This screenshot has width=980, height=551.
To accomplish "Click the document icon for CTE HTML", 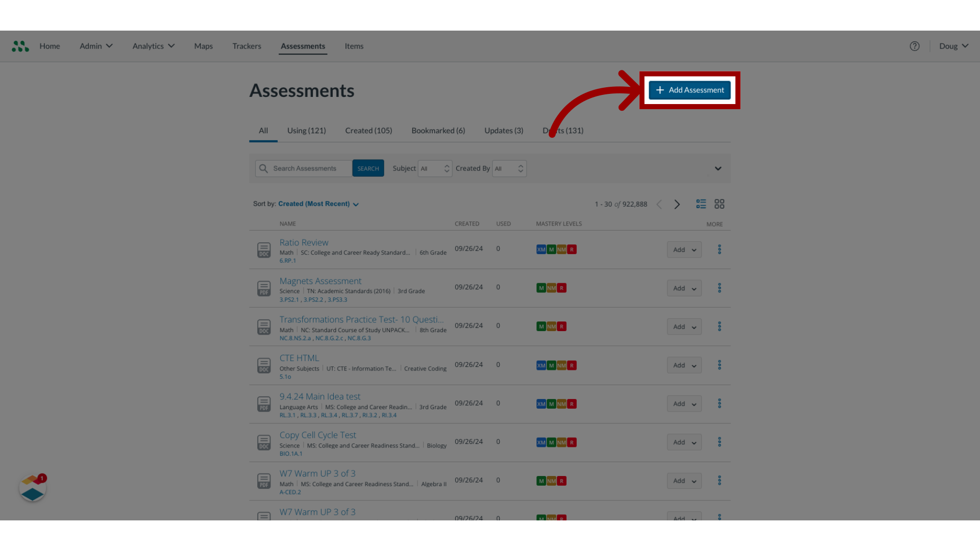I will click(x=263, y=365).
